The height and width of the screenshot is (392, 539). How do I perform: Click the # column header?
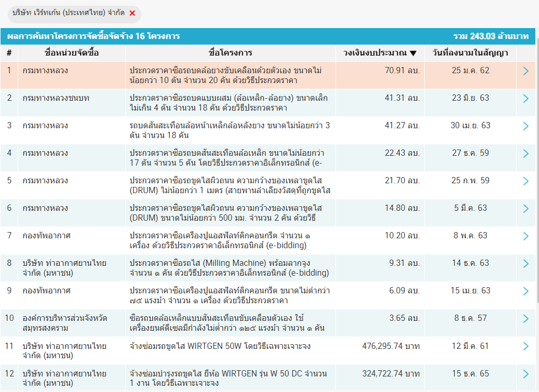pyautogui.click(x=9, y=53)
